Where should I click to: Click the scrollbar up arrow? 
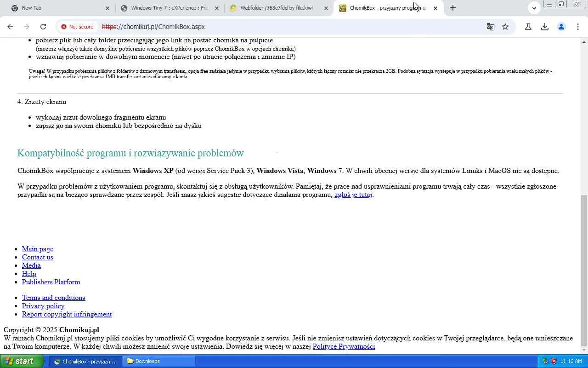tap(584, 42)
